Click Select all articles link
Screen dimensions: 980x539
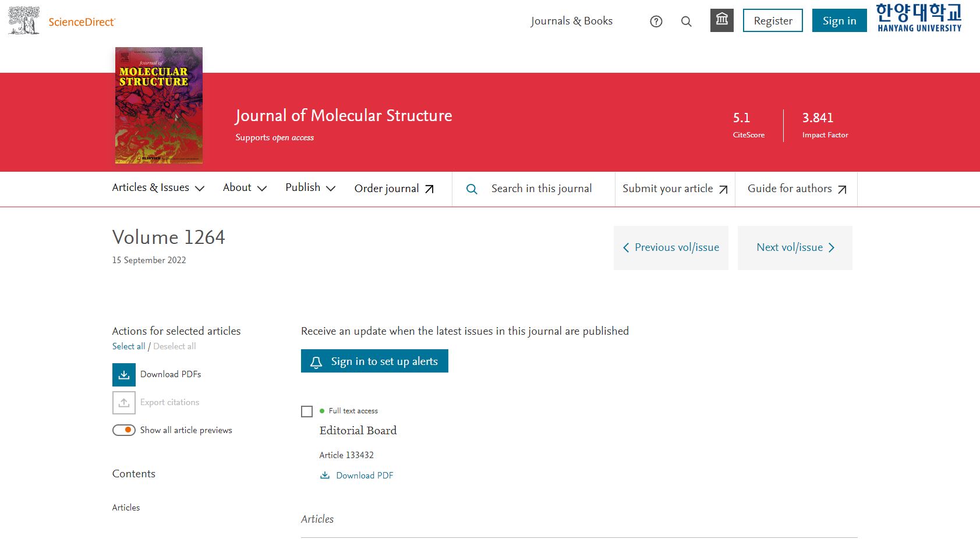129,346
